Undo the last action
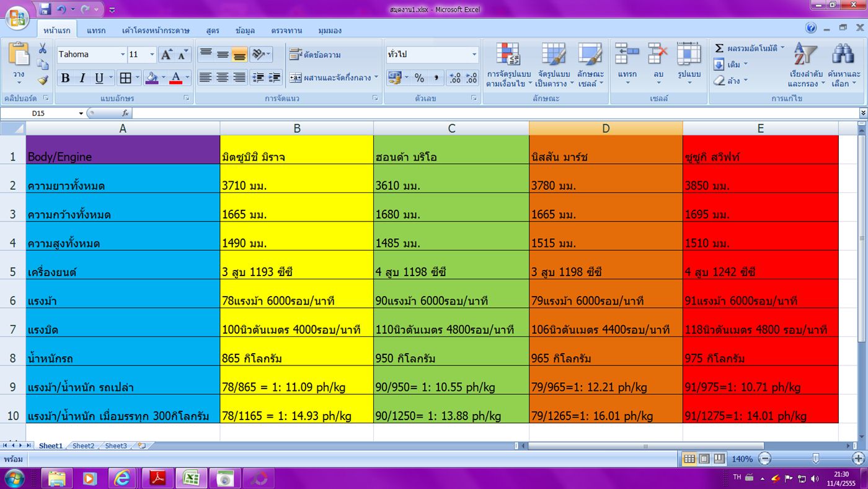This screenshot has height=489, width=868. coord(61,9)
